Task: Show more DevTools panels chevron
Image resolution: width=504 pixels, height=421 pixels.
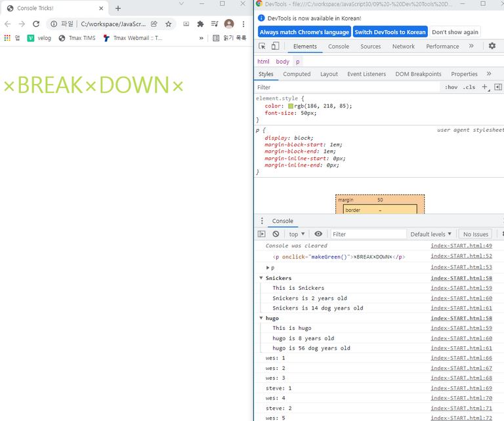Action: 471,46
